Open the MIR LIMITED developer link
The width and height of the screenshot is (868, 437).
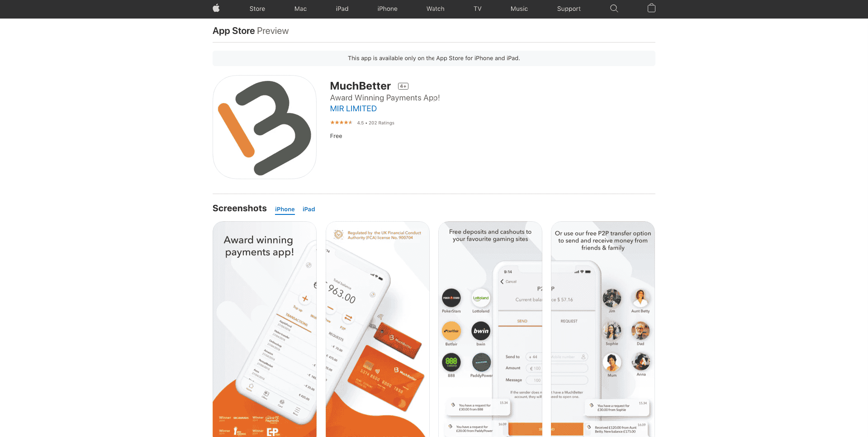(x=353, y=109)
